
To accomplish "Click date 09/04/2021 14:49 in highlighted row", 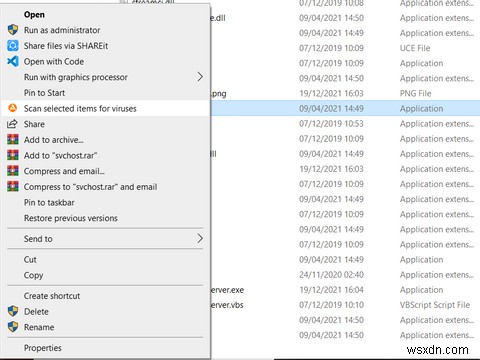I will pyautogui.click(x=331, y=108).
